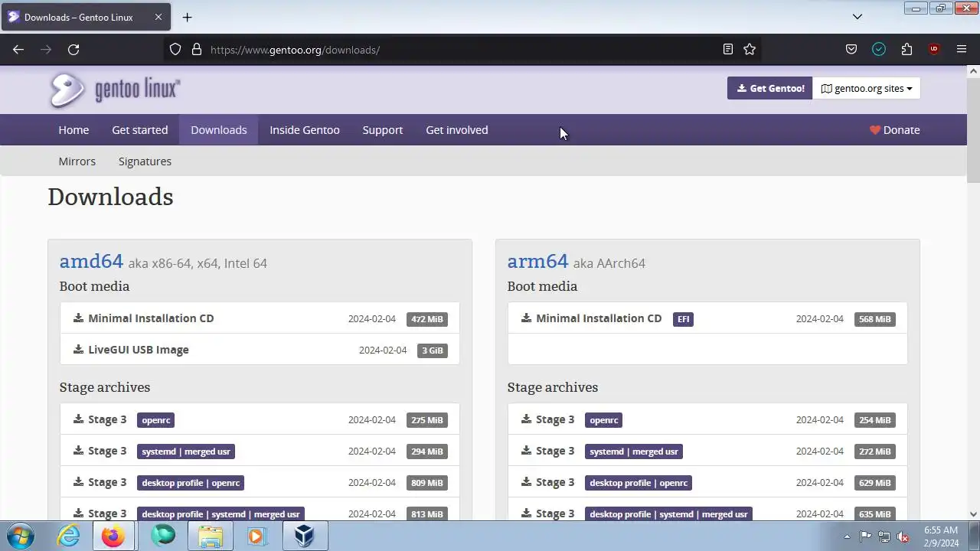Open the Firefox hamburger menu
980x551 pixels.
coord(962,50)
